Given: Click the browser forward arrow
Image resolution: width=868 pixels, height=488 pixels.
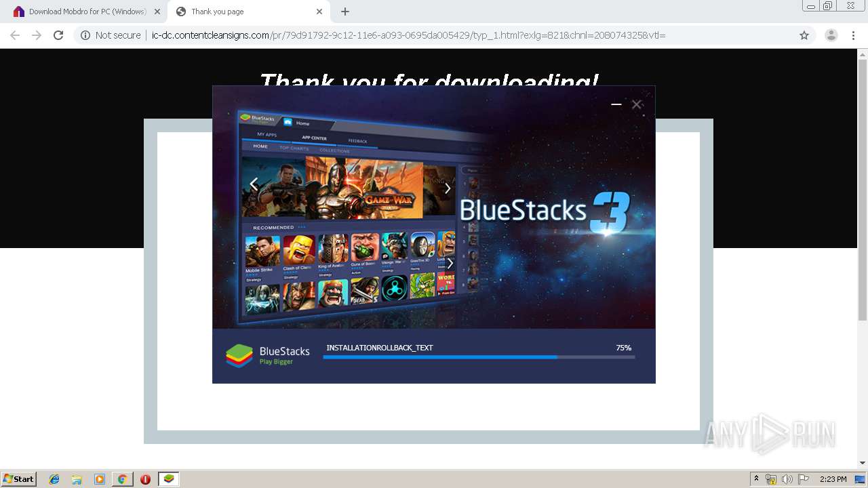Looking at the screenshot, I should tap(37, 35).
